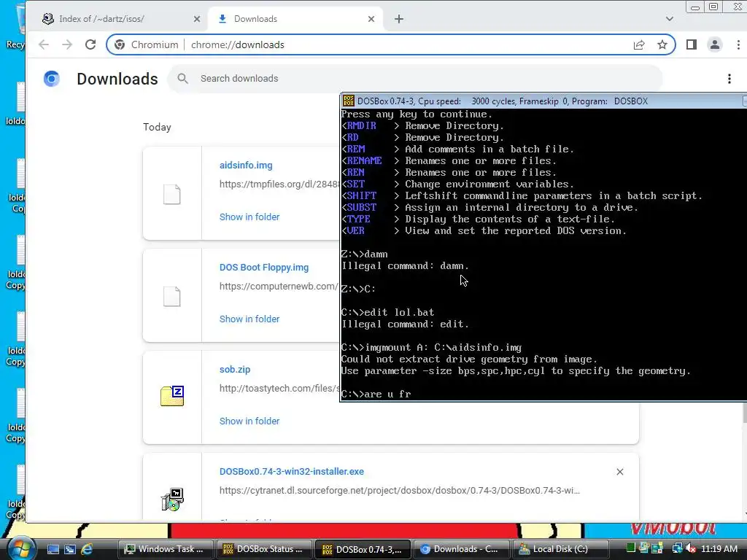Switch to DOSBox Status Window taskbar item
This screenshot has height=560, width=747.
point(264,549)
